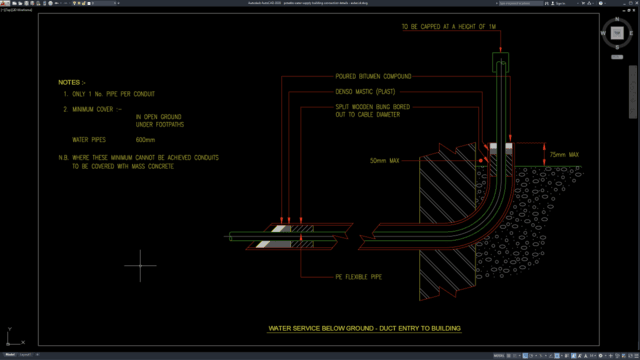Click the ViewCube Top face

tap(617, 33)
